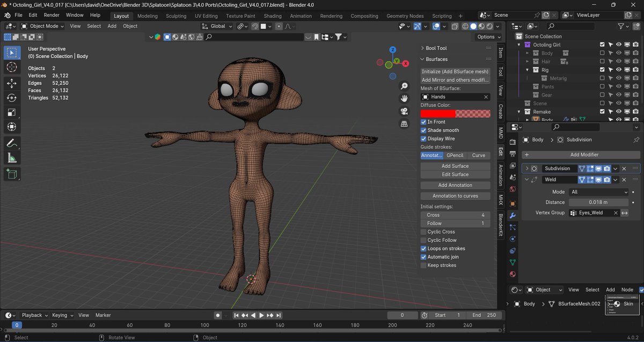This screenshot has width=644, height=342.
Task: Toggle the exclude checkbox for the Rig collection
Action: click(602, 70)
